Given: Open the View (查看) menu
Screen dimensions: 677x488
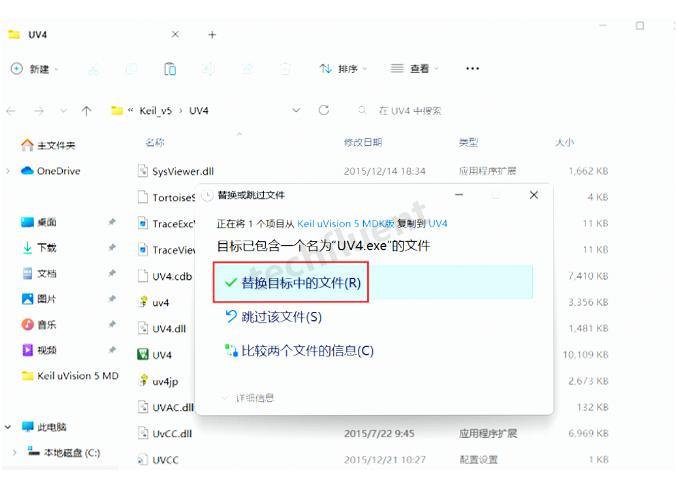Looking at the screenshot, I should point(414,69).
